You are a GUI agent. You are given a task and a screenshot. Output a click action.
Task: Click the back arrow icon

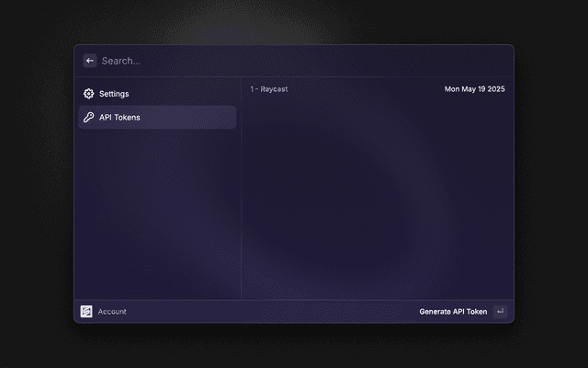[x=90, y=61]
